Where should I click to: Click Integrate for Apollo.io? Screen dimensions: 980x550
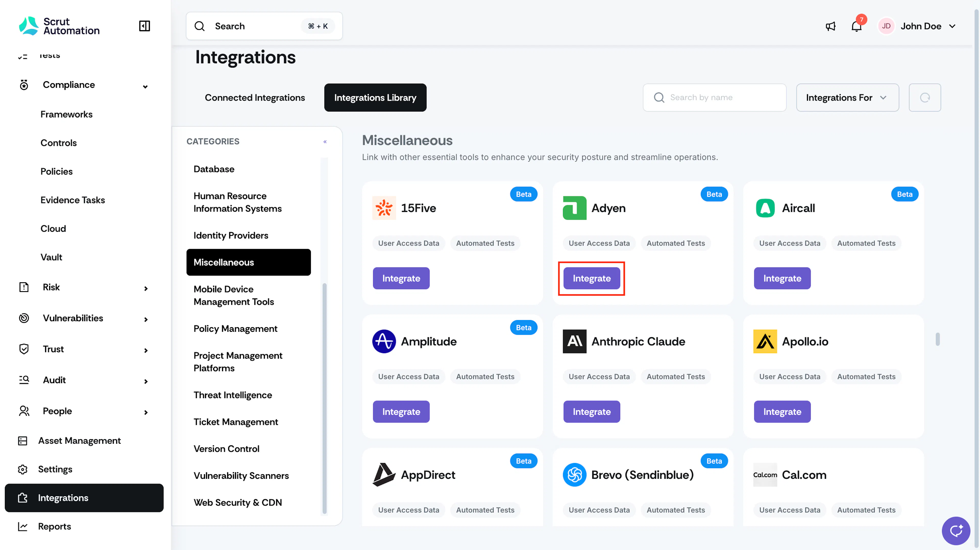(782, 412)
